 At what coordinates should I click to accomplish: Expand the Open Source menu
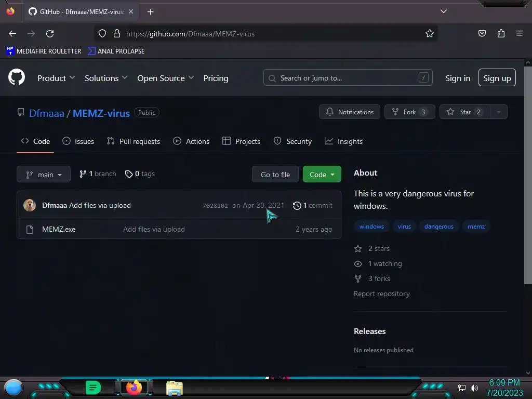(166, 78)
